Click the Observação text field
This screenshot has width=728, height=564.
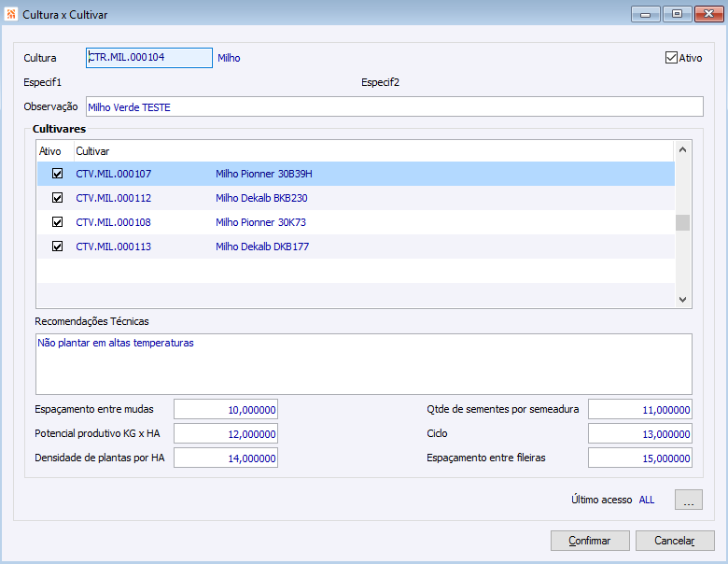coord(395,106)
